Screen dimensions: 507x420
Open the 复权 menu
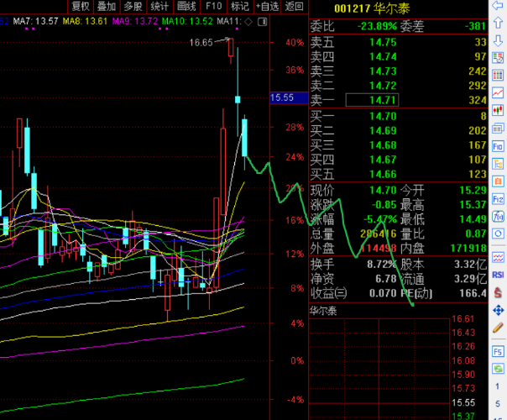(x=81, y=6)
